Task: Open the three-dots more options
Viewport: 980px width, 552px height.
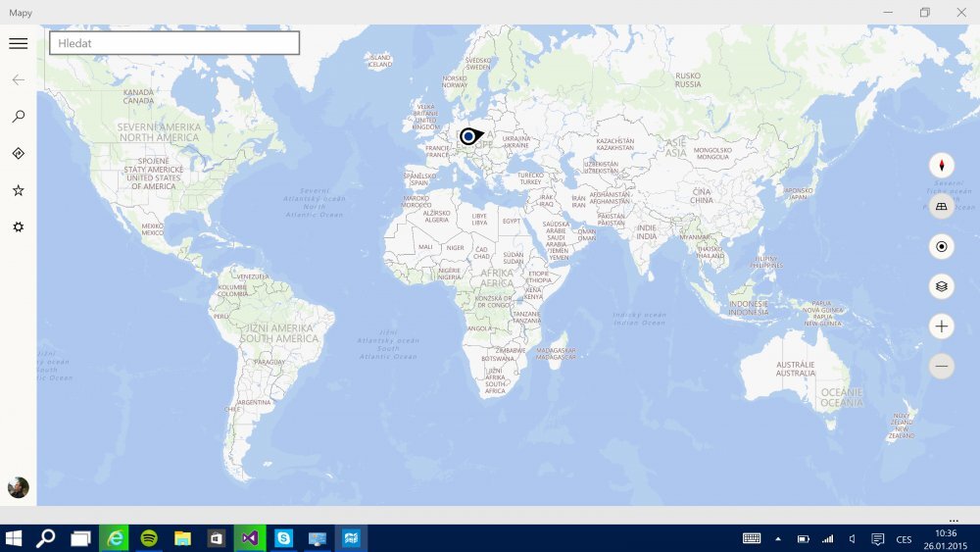Action: pyautogui.click(x=954, y=520)
